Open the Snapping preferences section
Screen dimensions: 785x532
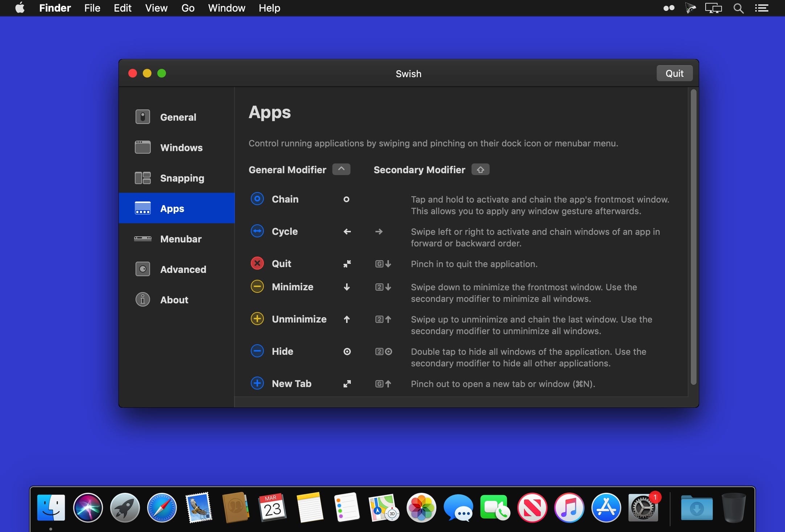click(x=177, y=178)
